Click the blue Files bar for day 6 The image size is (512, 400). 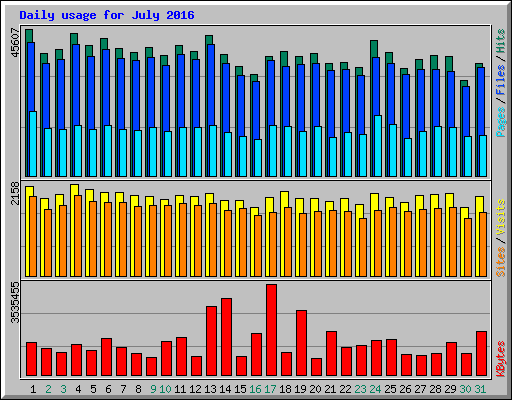(x=106, y=87)
